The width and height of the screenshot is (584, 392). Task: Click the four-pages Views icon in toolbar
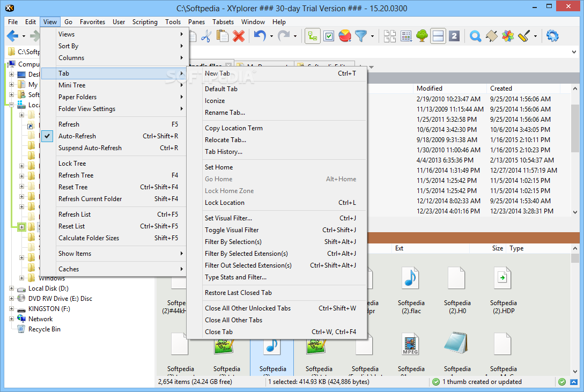point(389,36)
